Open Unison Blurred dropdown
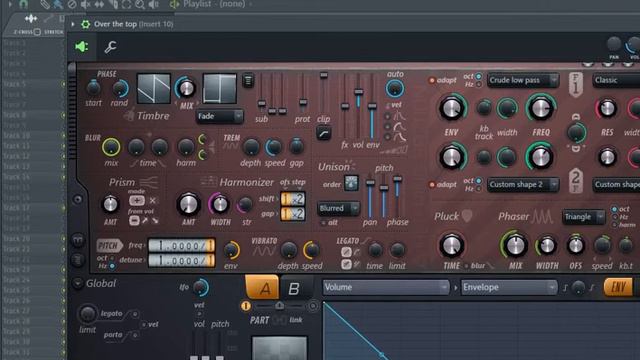The height and width of the screenshot is (360, 640). point(338,209)
